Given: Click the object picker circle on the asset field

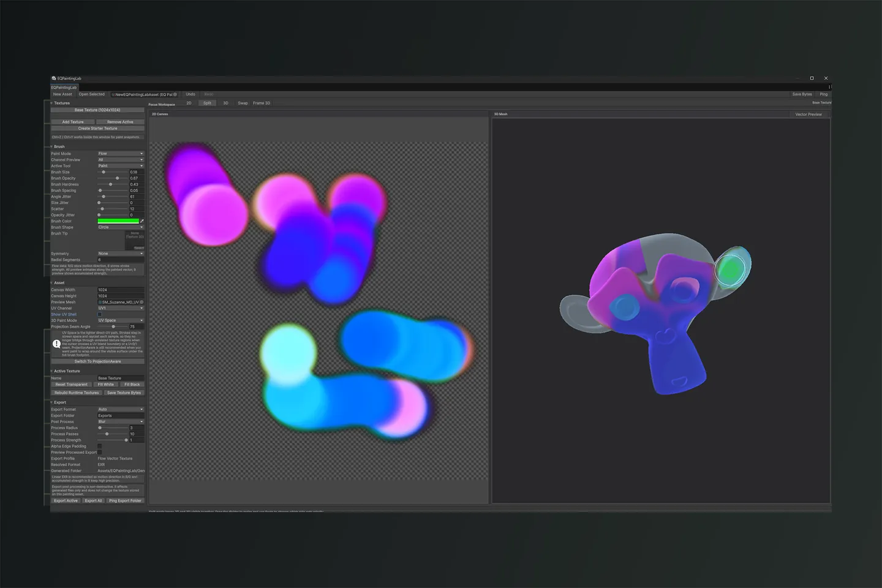Looking at the screenshot, I should coord(175,94).
